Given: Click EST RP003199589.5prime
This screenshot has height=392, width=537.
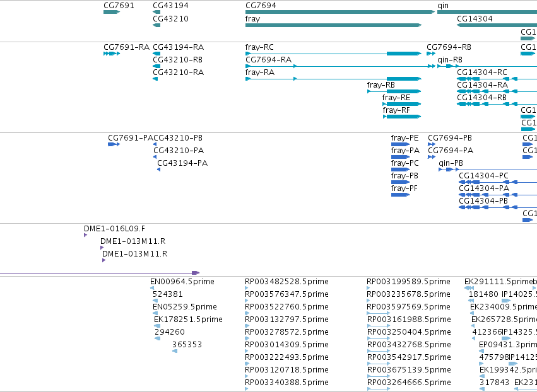Looking at the screenshot, I should [408, 282].
